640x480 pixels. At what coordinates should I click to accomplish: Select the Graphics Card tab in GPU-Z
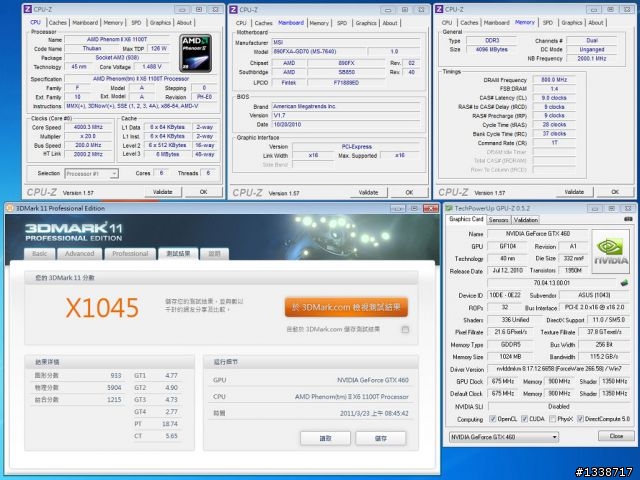(x=466, y=219)
